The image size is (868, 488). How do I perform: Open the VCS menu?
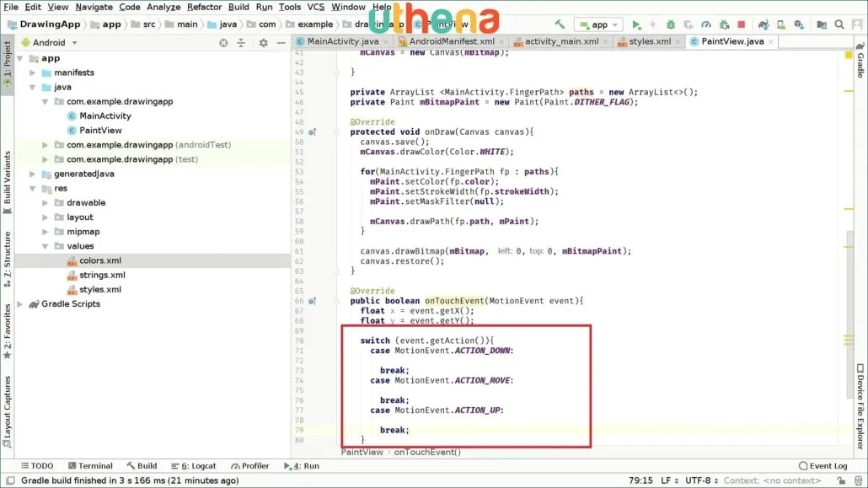[315, 7]
